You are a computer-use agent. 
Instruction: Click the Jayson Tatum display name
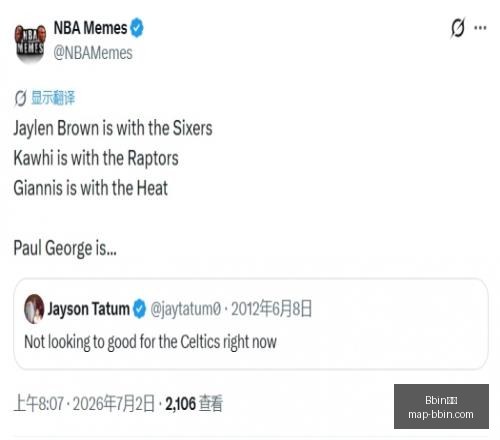(88, 309)
